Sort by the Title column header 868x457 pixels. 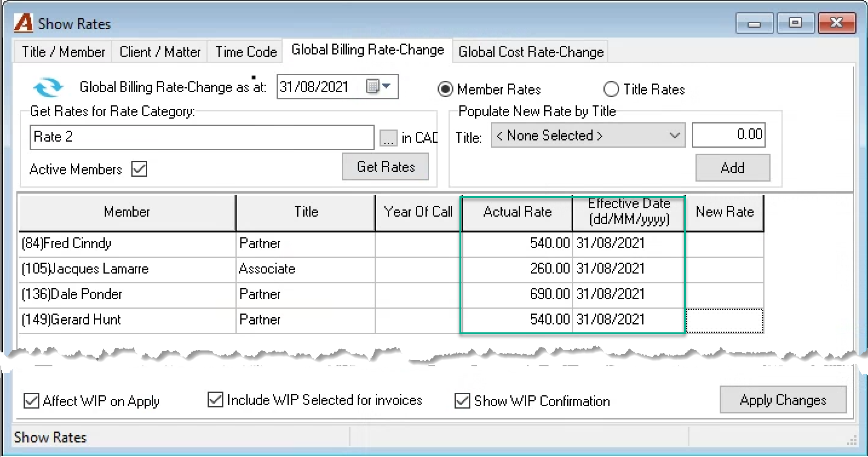click(x=306, y=212)
